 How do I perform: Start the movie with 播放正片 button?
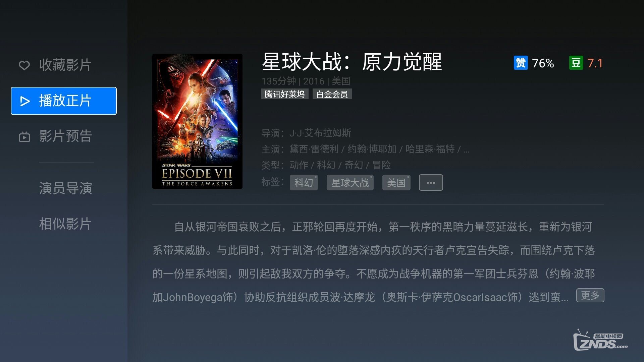[x=64, y=101]
